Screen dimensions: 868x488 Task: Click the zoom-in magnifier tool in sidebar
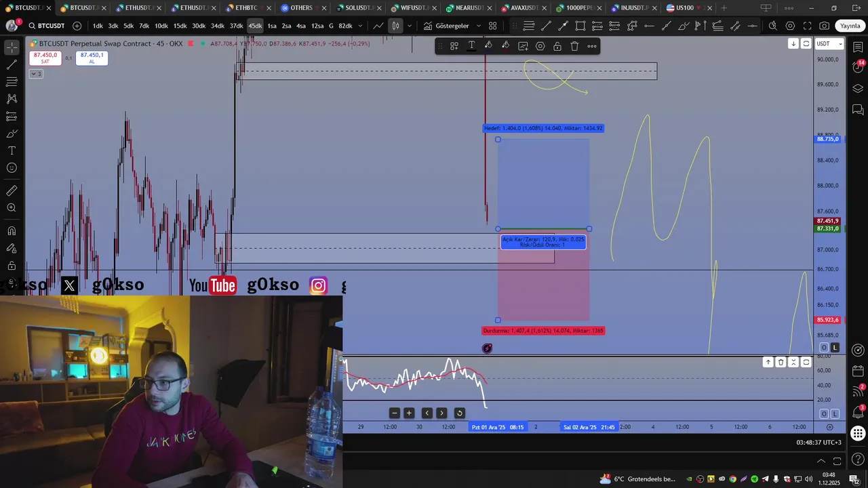[12, 208]
